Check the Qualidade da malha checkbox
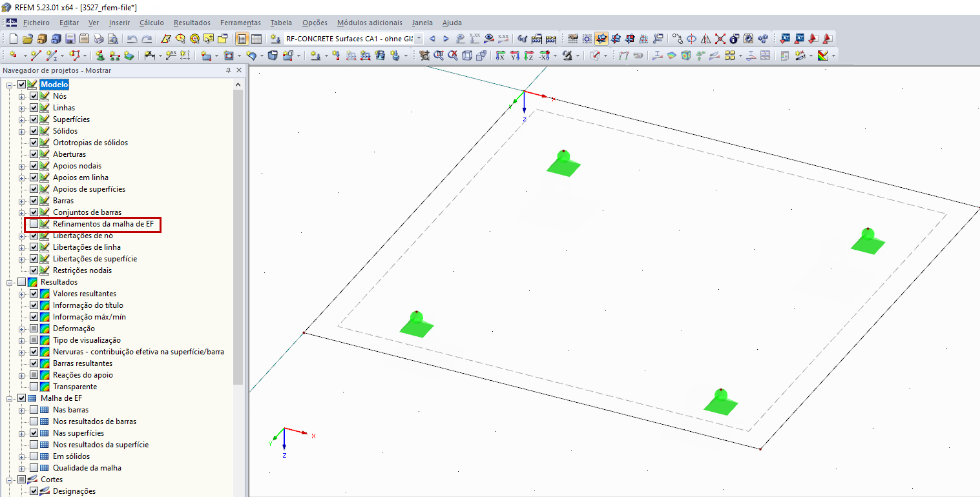The image size is (980, 497). [34, 468]
